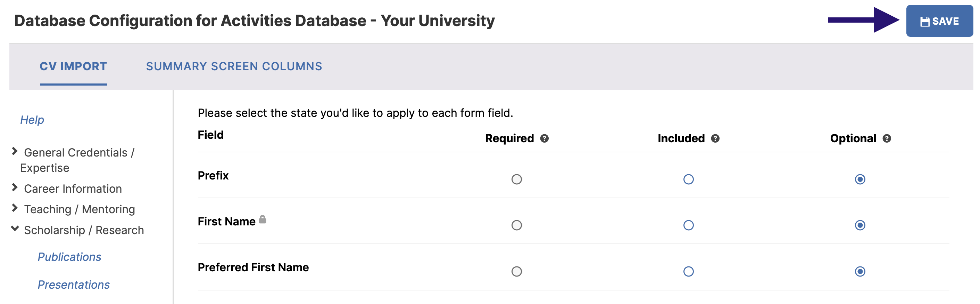Select Included for the First Name field
Screen dimensions: 980x304
688,225
